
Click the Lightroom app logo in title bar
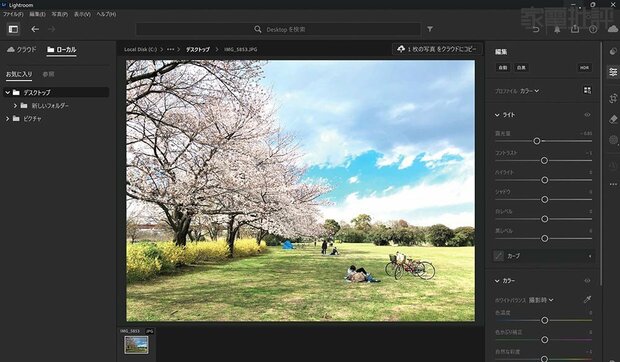(x=4, y=5)
